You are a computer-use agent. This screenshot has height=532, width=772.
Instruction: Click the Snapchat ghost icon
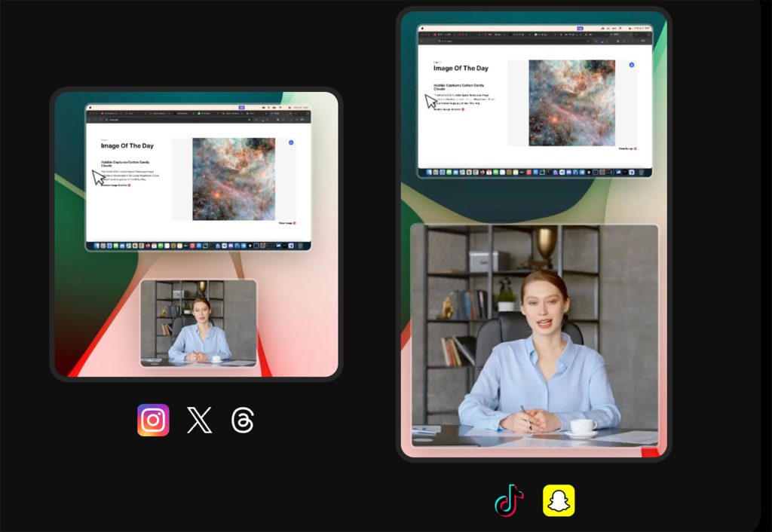pos(559,500)
